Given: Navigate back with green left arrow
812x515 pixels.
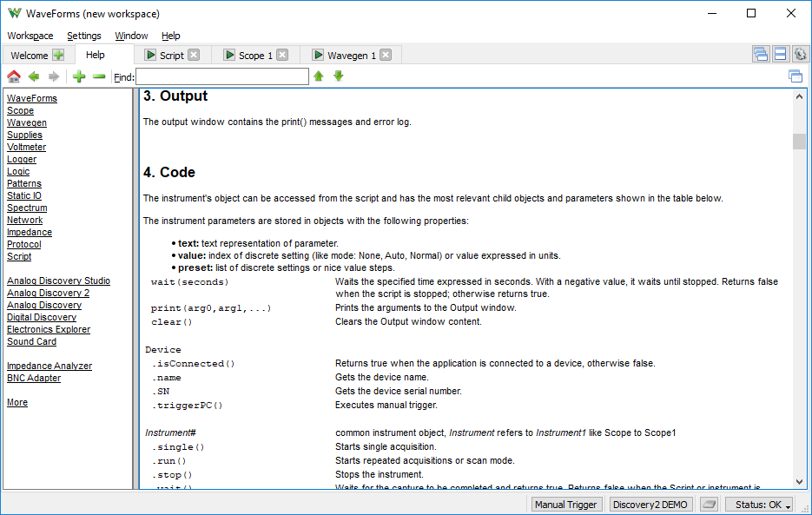Looking at the screenshot, I should 34,76.
